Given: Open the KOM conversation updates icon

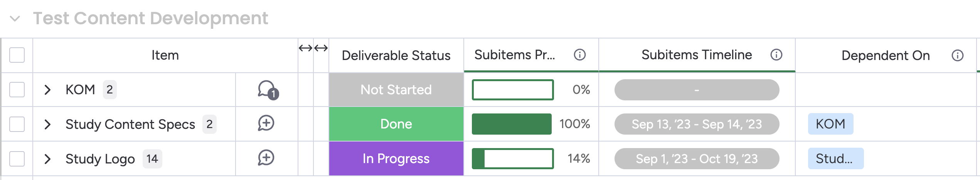Looking at the screenshot, I should point(267,90).
